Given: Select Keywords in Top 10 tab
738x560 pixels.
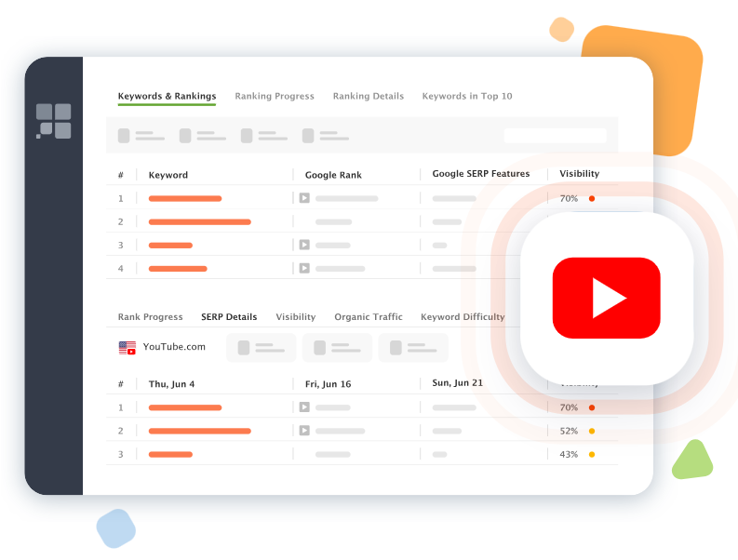Looking at the screenshot, I should [467, 96].
